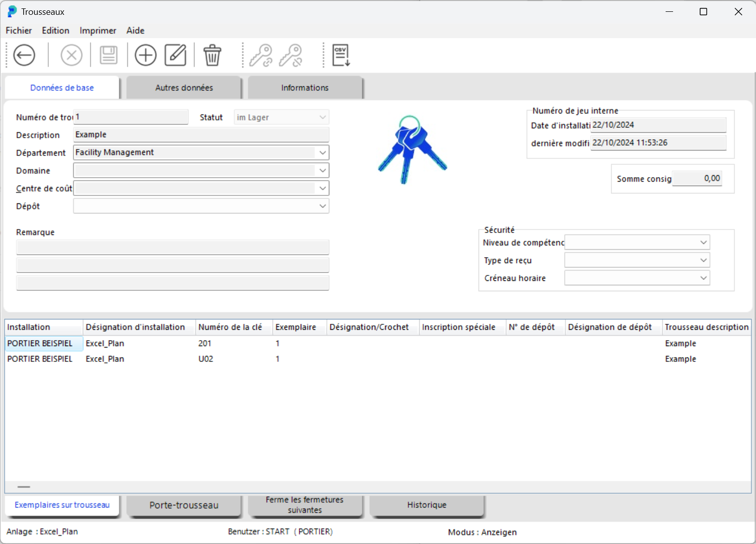The image size is (756, 544).
Task: Expand the Département dropdown
Action: point(322,153)
